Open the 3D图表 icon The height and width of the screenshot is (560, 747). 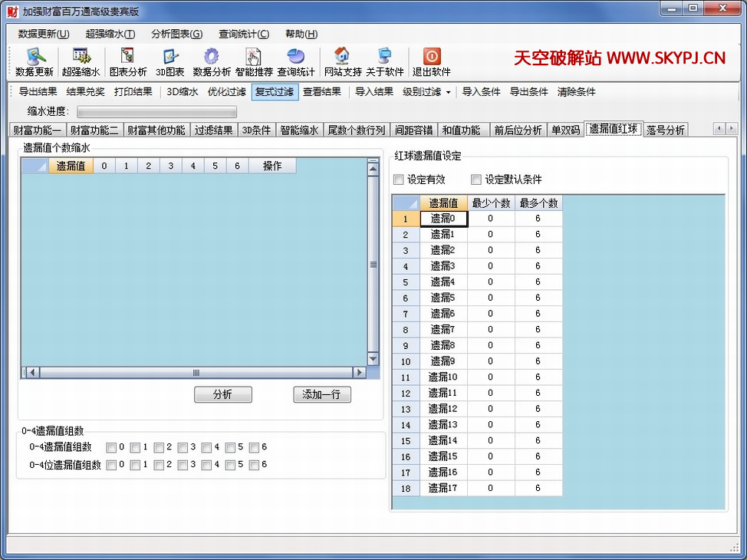click(169, 57)
